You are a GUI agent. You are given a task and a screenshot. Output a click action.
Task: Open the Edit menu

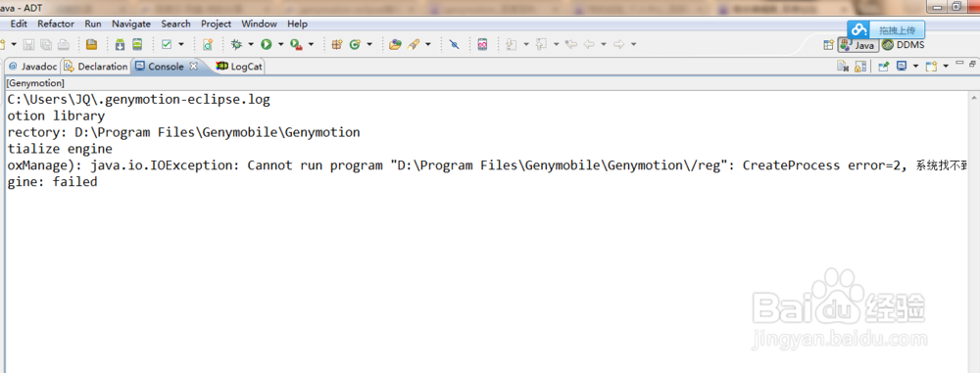pyautogui.click(x=19, y=23)
